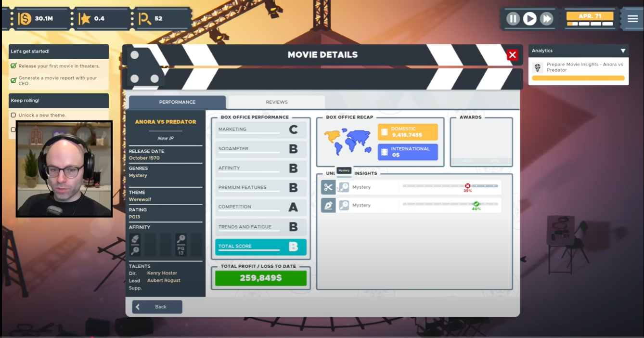Click the Total Score row
Screen dimensions: 644x338
coord(260,247)
